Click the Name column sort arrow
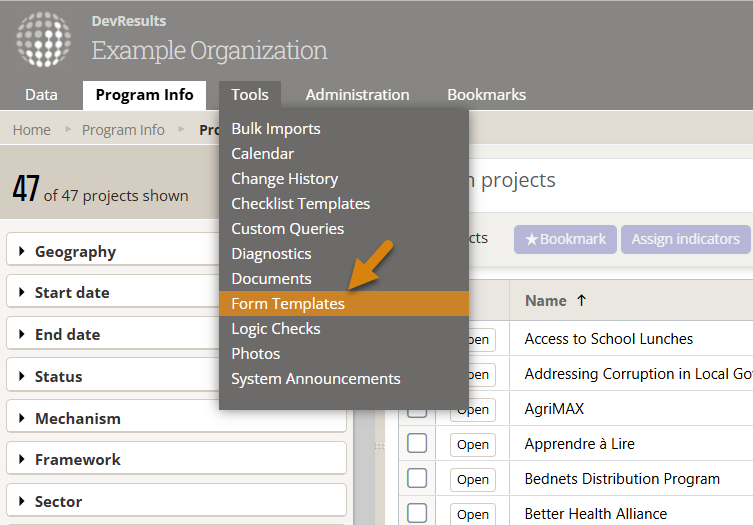The height and width of the screenshot is (525, 753). (x=582, y=300)
